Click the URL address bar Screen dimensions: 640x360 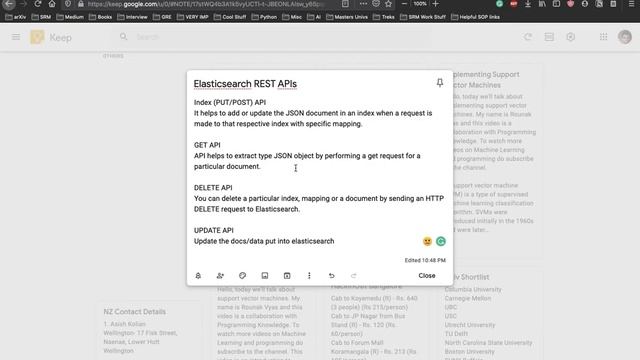(x=206, y=4)
